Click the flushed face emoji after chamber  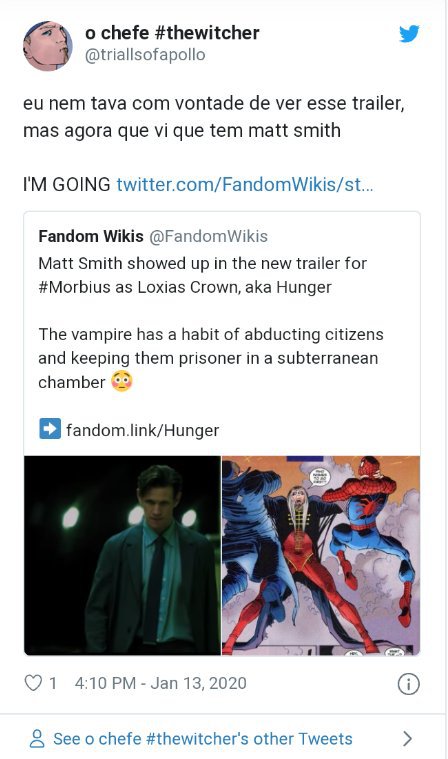[121, 381]
